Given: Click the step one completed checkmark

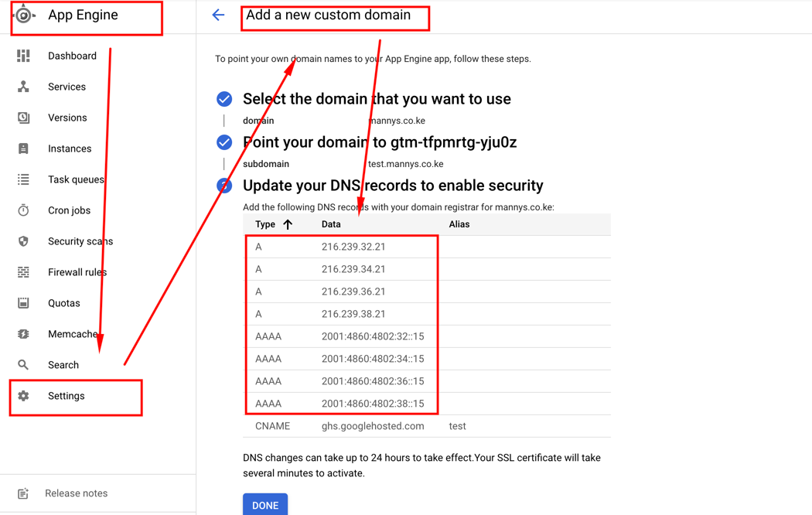Looking at the screenshot, I should pyautogui.click(x=224, y=99).
